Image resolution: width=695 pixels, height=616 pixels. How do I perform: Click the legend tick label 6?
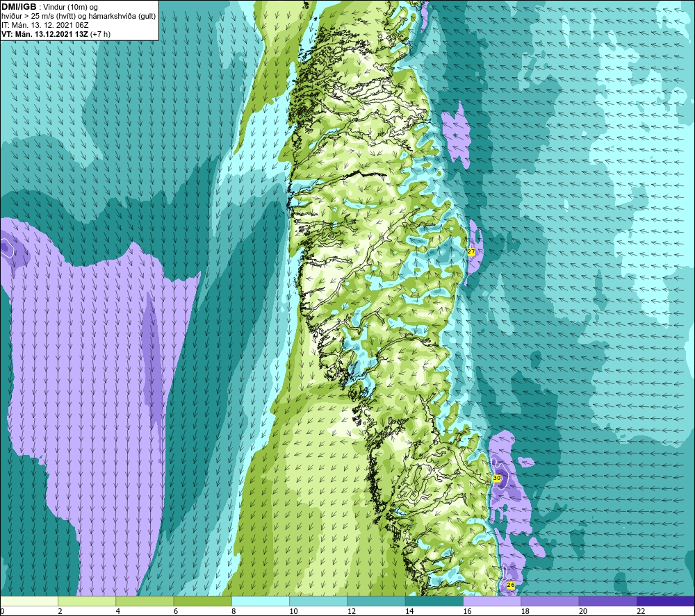click(176, 611)
